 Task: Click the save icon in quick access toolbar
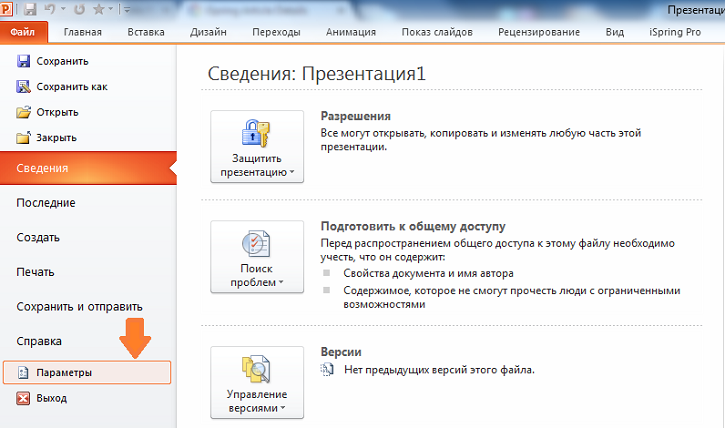click(x=31, y=10)
